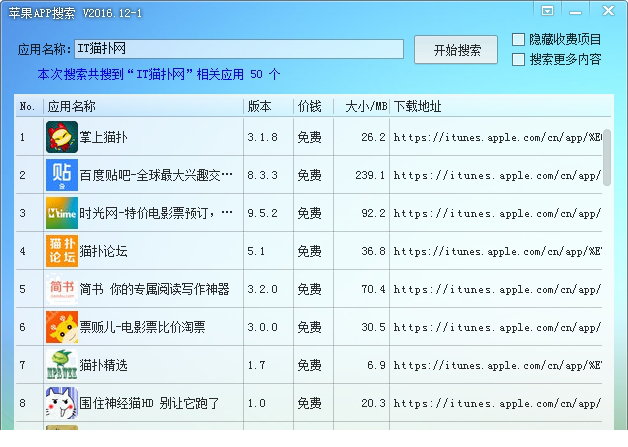Enable 隐藏收费项目 checkbox

519,40
